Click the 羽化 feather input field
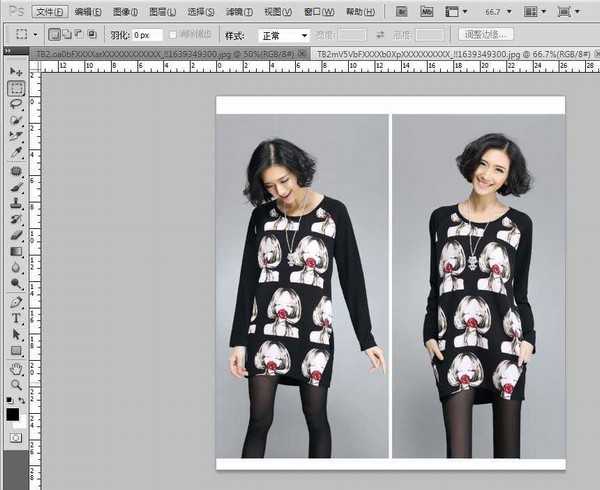Image resolution: width=600 pixels, height=490 pixels. click(147, 35)
